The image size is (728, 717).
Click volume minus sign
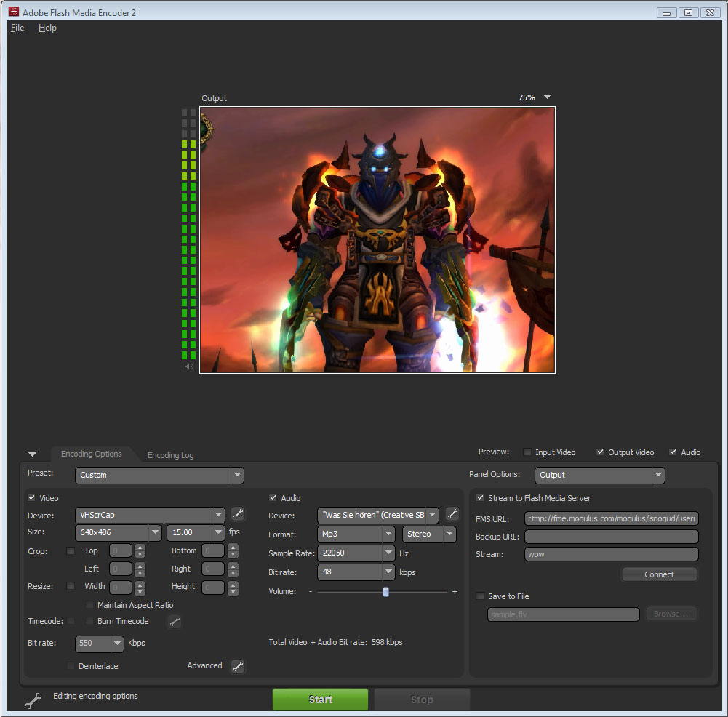311,592
